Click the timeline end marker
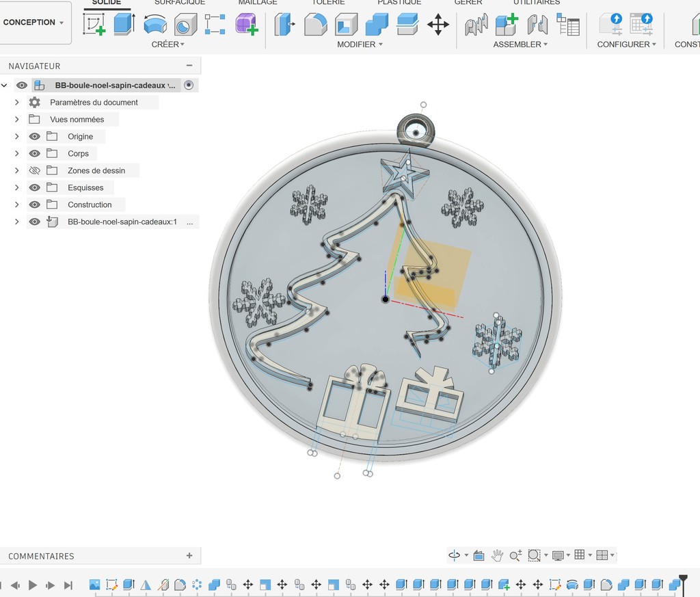 click(x=682, y=580)
